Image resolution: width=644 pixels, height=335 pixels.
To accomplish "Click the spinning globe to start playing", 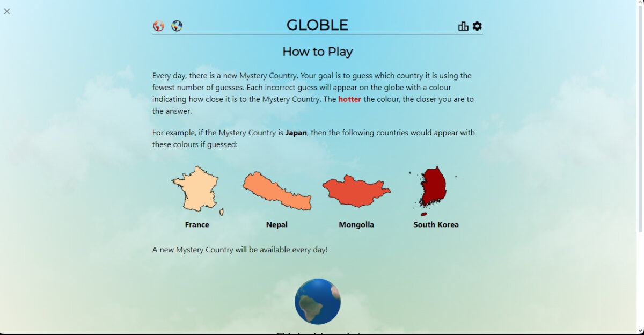I will (x=318, y=302).
